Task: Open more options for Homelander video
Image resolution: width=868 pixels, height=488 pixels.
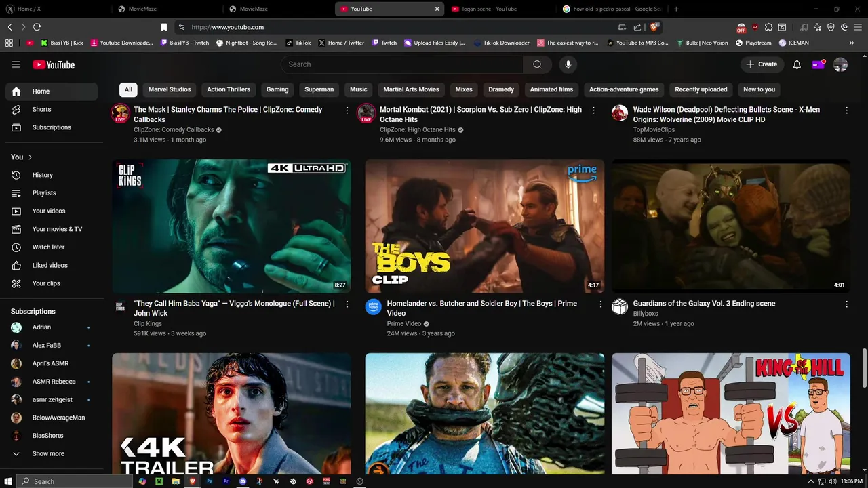Action: point(600,304)
